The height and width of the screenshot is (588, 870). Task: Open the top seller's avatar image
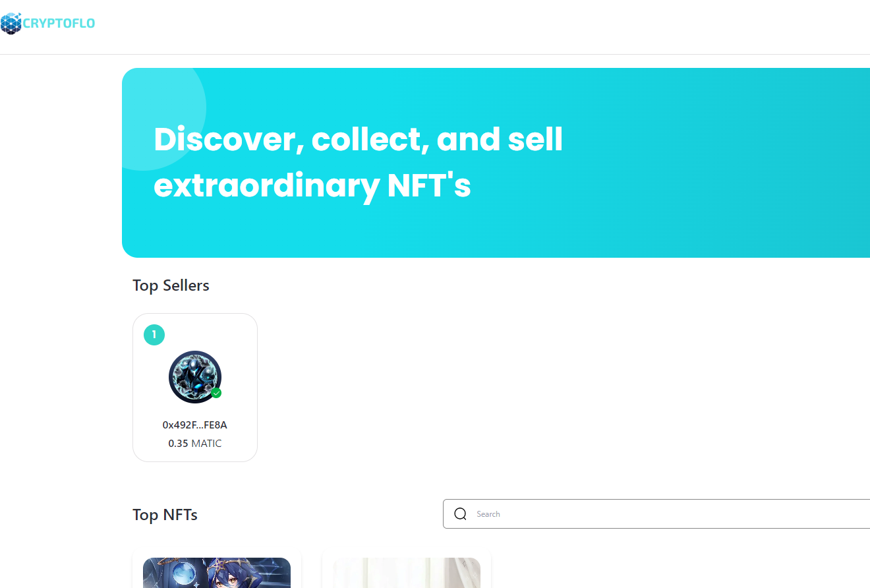click(195, 377)
